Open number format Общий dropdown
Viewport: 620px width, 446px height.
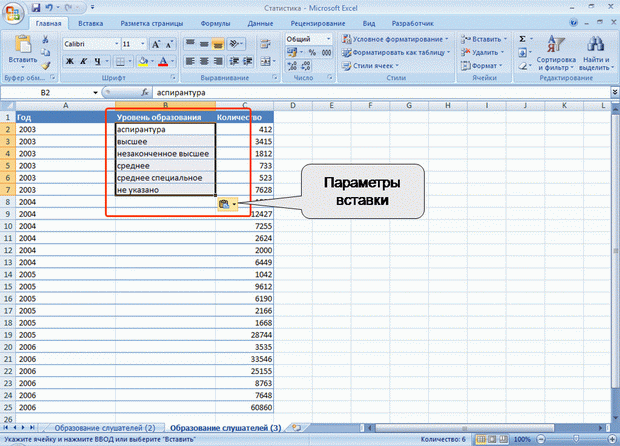328,39
